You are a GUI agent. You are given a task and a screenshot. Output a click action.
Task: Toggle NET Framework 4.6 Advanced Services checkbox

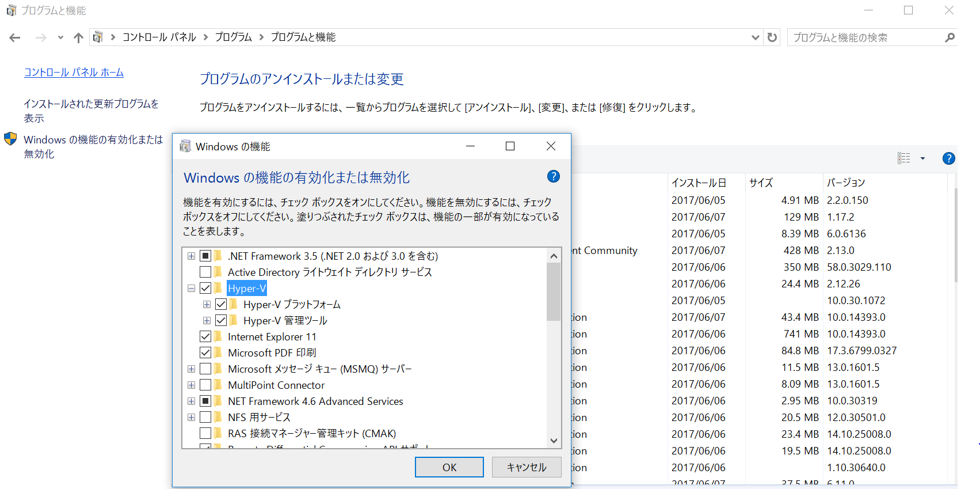click(x=205, y=401)
